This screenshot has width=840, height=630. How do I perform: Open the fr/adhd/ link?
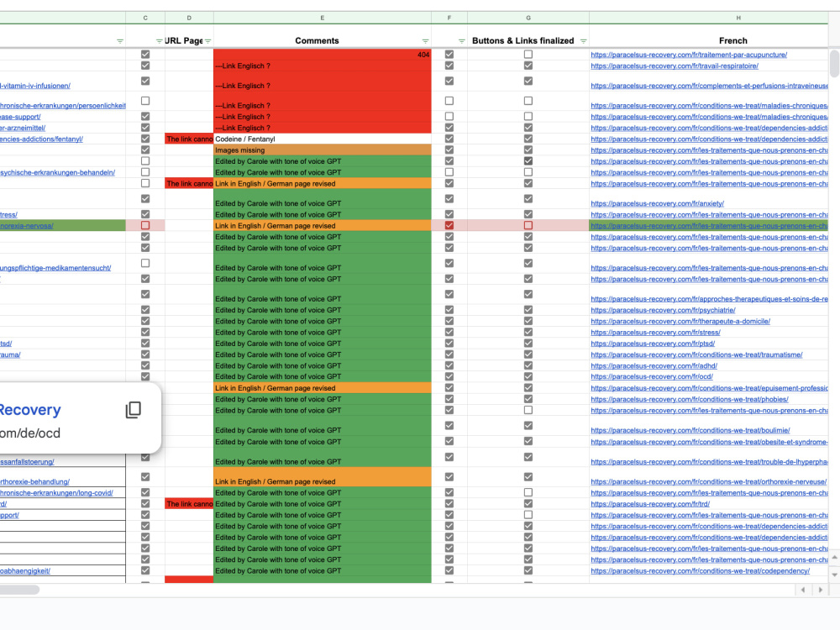pyautogui.click(x=654, y=366)
